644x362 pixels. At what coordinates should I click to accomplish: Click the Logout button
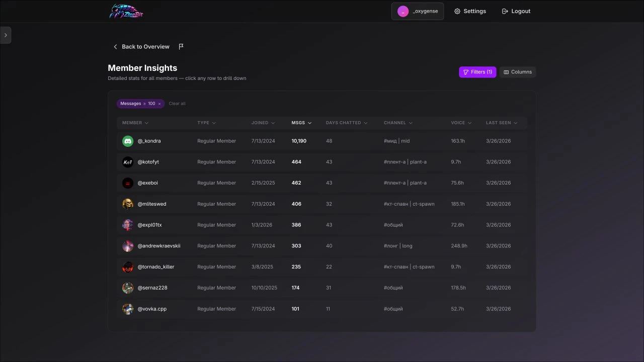516,11
